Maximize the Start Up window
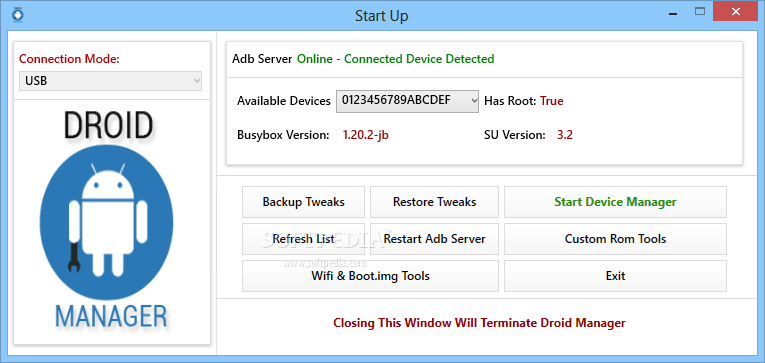765x363 pixels. [x=700, y=12]
